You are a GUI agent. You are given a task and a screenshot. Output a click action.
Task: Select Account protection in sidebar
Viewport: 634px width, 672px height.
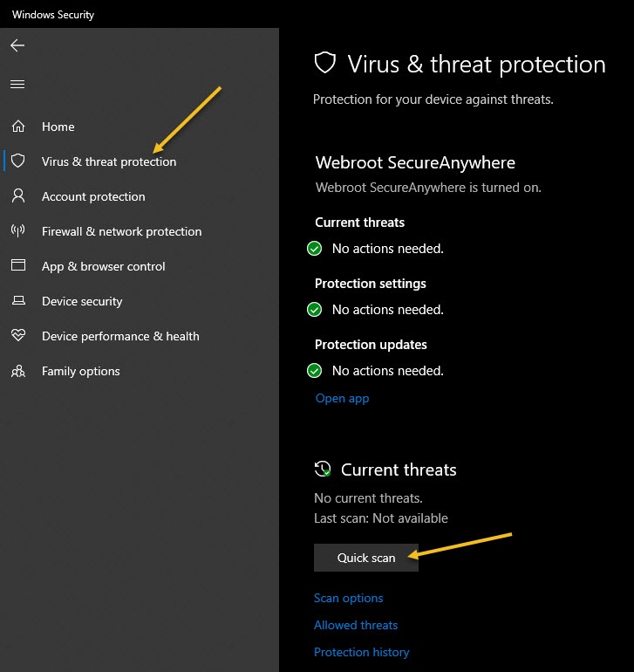click(x=93, y=196)
